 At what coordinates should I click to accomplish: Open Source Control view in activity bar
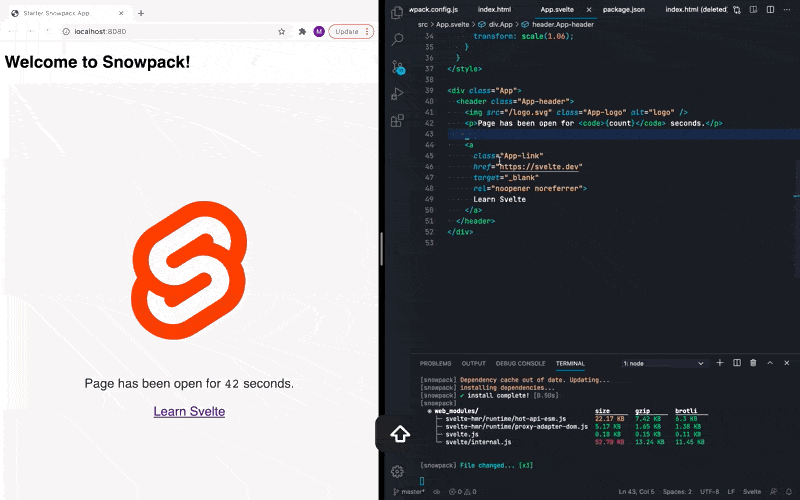click(397, 67)
